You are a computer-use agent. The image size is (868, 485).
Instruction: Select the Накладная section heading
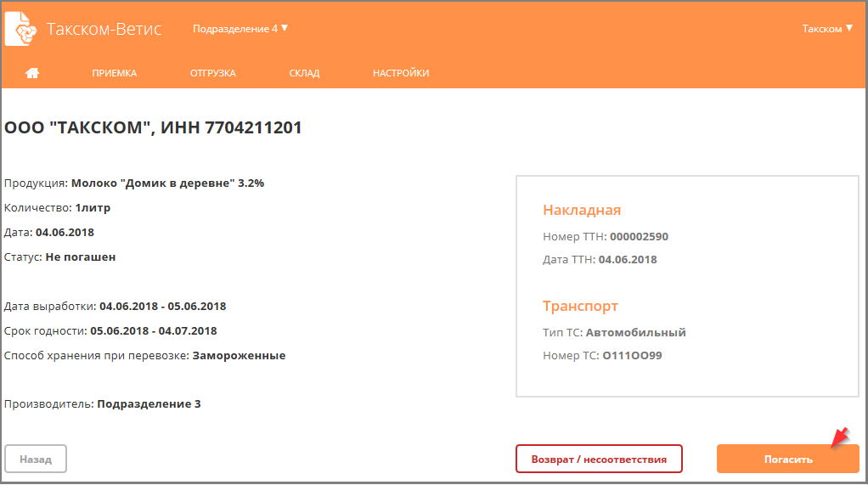[x=582, y=210]
